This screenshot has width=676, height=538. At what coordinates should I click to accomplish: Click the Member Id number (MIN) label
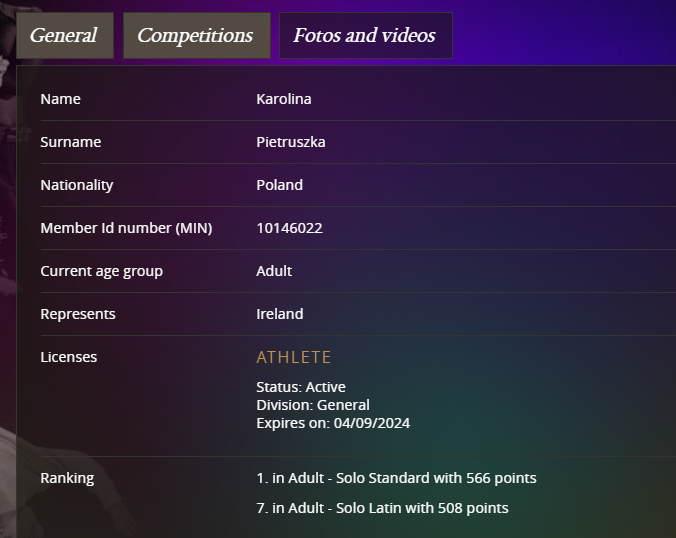click(x=126, y=228)
